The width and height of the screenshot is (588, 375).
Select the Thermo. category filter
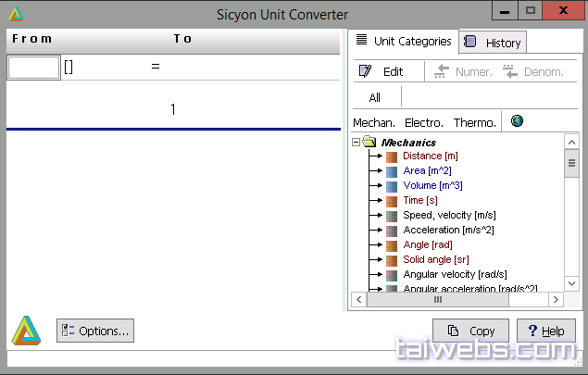[475, 122]
